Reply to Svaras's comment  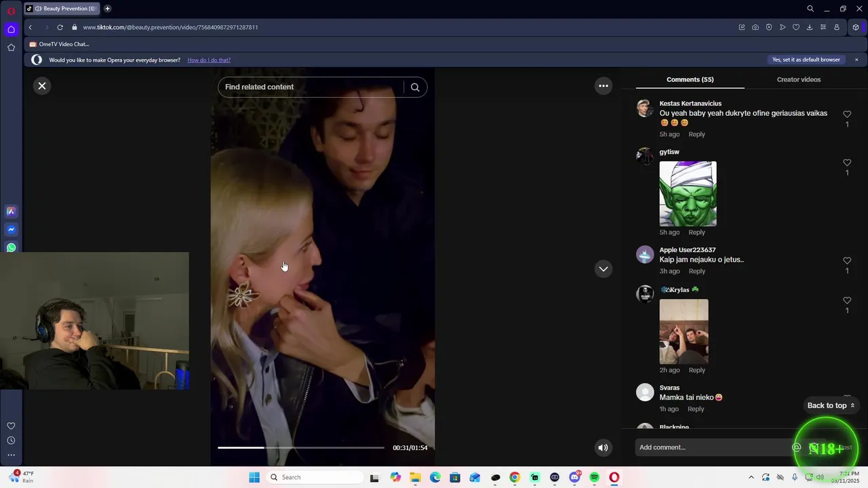(696, 409)
